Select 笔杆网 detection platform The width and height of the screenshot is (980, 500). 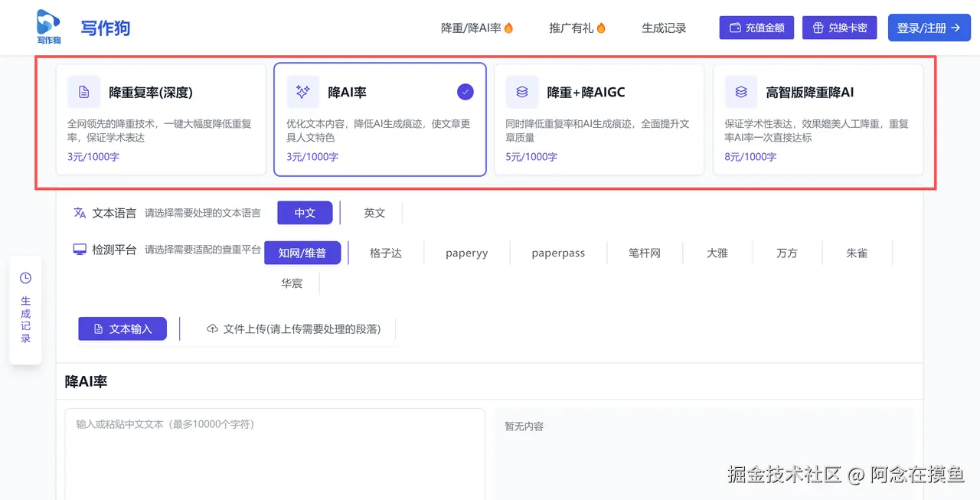pos(645,253)
